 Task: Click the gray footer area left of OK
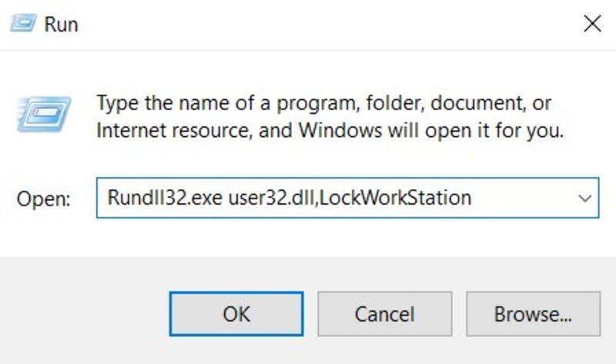(85, 314)
